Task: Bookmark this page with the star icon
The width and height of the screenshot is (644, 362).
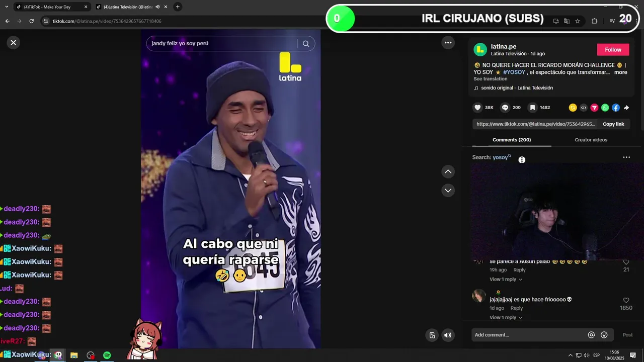Action: coord(578,21)
